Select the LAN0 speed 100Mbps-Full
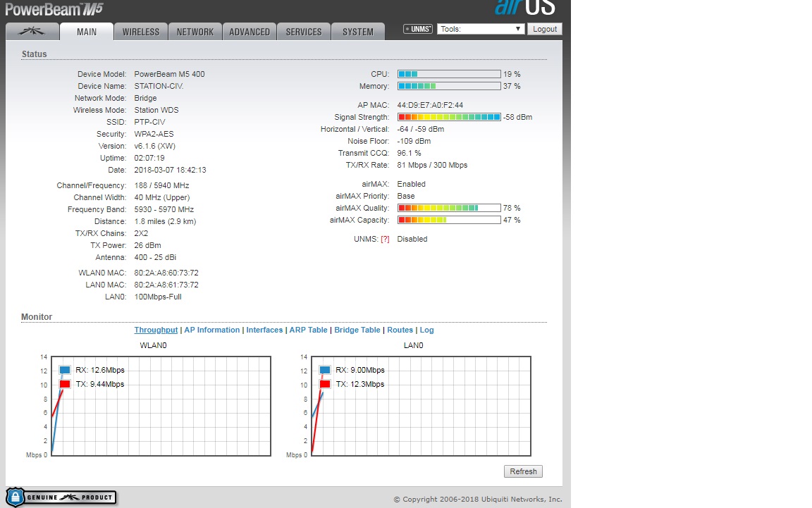Viewport: 812px width, 508px height. (x=158, y=297)
